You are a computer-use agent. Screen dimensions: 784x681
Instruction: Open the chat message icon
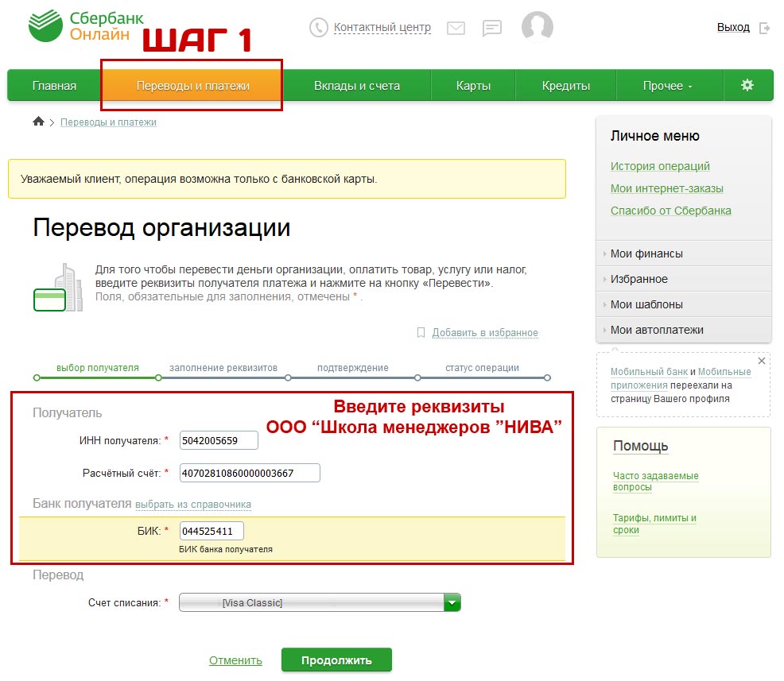[492, 28]
